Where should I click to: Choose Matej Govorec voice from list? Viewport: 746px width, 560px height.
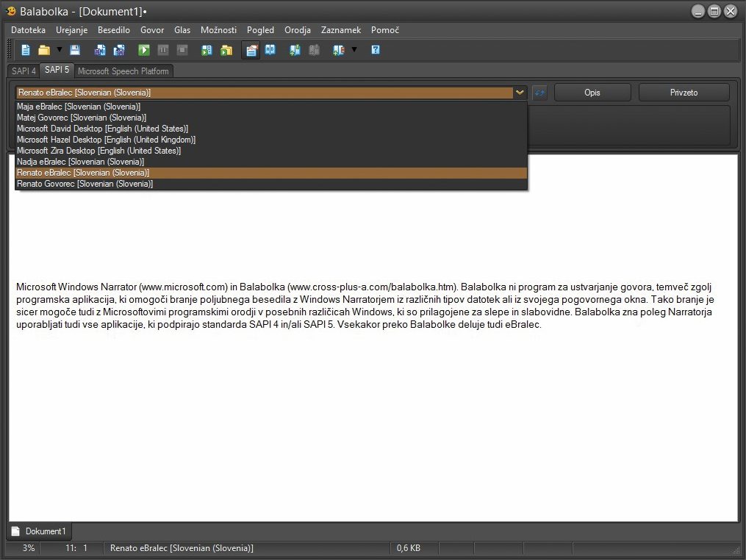coord(271,118)
